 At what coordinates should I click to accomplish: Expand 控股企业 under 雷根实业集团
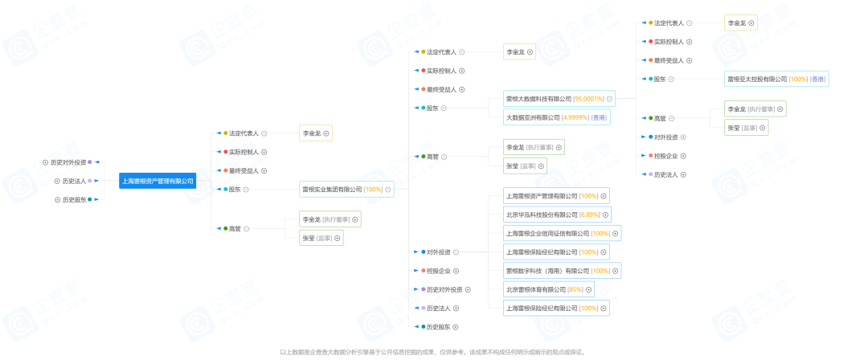pos(457,271)
